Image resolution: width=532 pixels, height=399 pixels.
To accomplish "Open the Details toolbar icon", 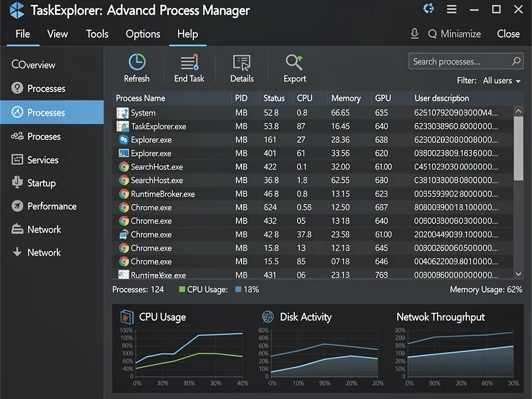I will point(242,62).
